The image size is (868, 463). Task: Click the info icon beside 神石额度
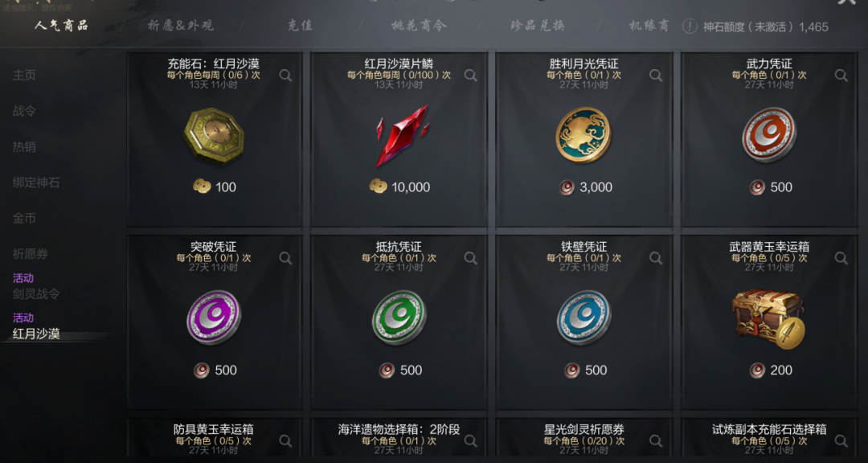[x=690, y=27]
